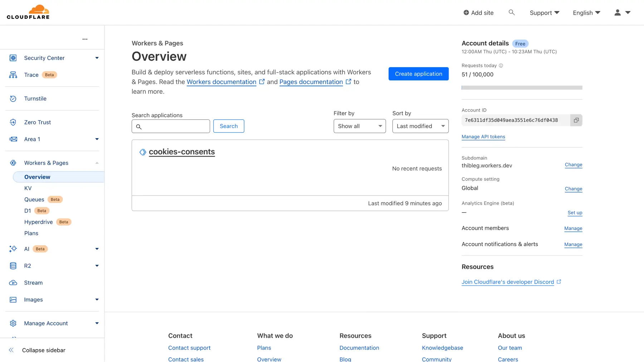This screenshot has height=362, width=644.
Task: Click external link icon after Pages documentation
Action: click(348, 81)
